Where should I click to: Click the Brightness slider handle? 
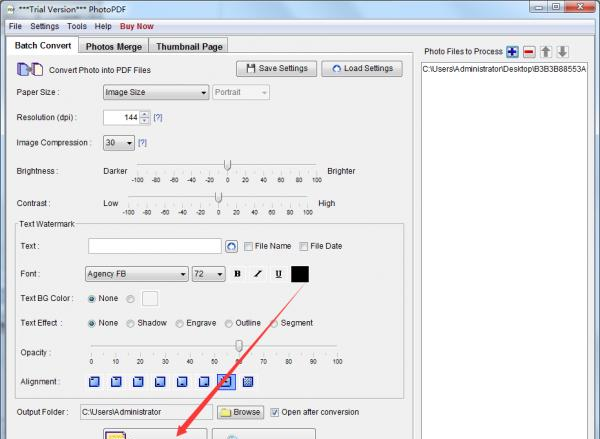point(227,165)
